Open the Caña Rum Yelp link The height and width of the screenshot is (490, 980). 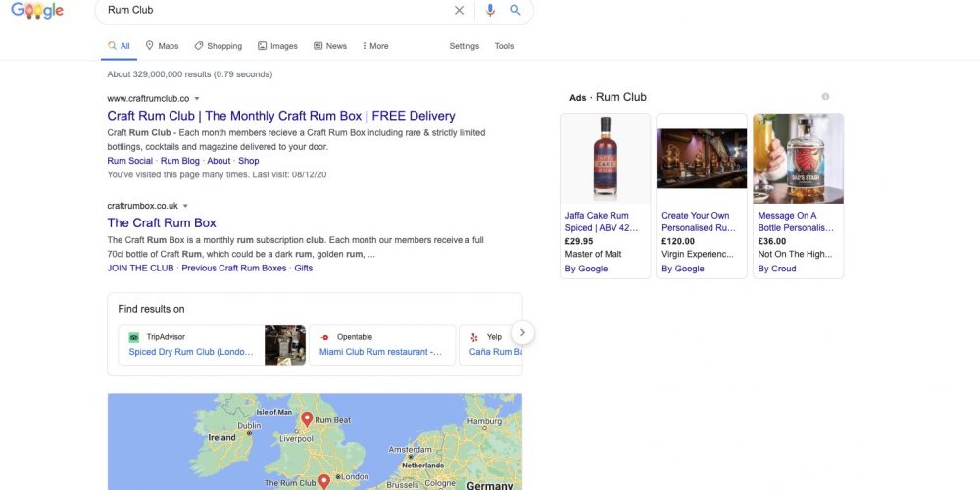pos(496,352)
